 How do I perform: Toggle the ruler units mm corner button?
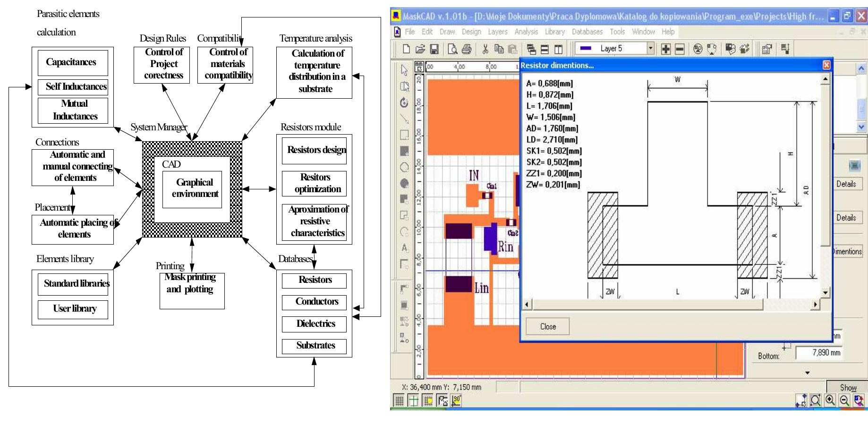pyautogui.click(x=419, y=66)
